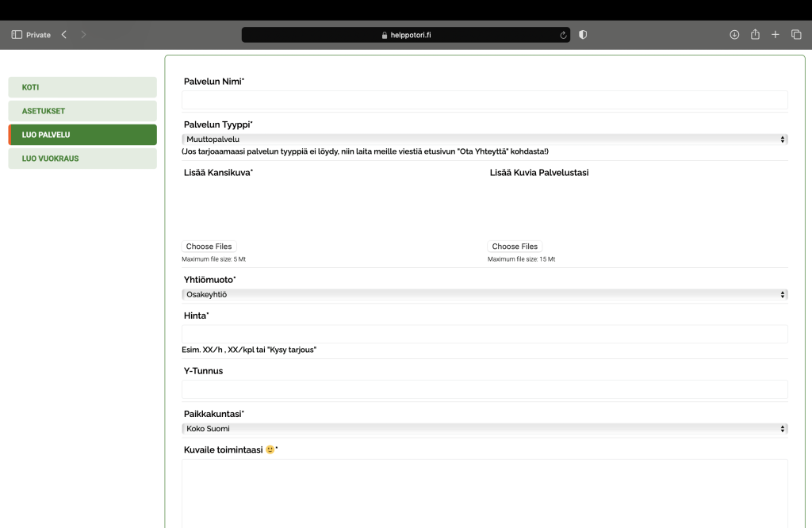
Task: Show the Safari downloads list
Action: coord(734,35)
